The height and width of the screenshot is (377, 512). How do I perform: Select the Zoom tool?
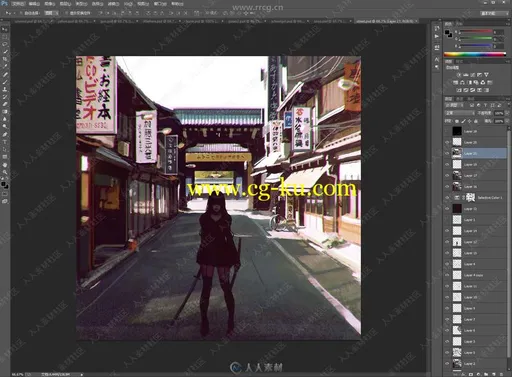(5, 172)
